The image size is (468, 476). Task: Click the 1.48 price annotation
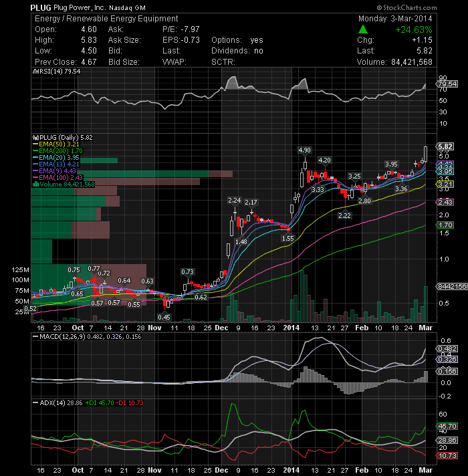241,241
